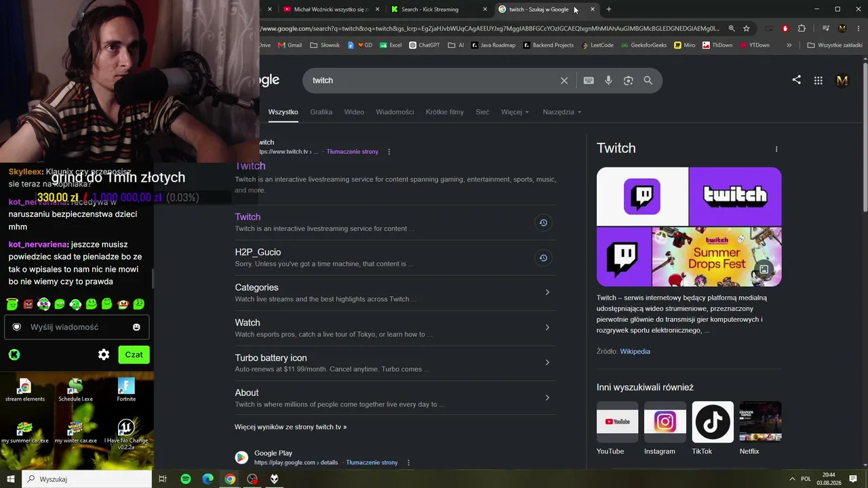
Task: Open Task View on the taskbar
Action: click(x=163, y=479)
